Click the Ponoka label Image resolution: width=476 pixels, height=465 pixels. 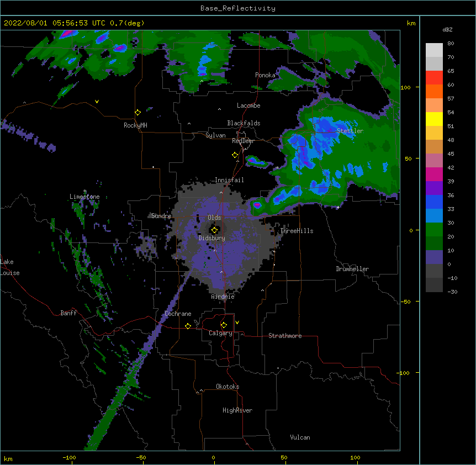[265, 75]
